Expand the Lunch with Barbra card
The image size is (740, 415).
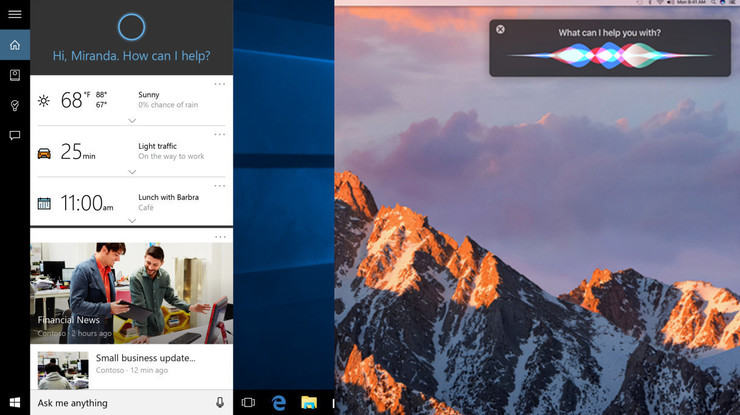[x=132, y=220]
